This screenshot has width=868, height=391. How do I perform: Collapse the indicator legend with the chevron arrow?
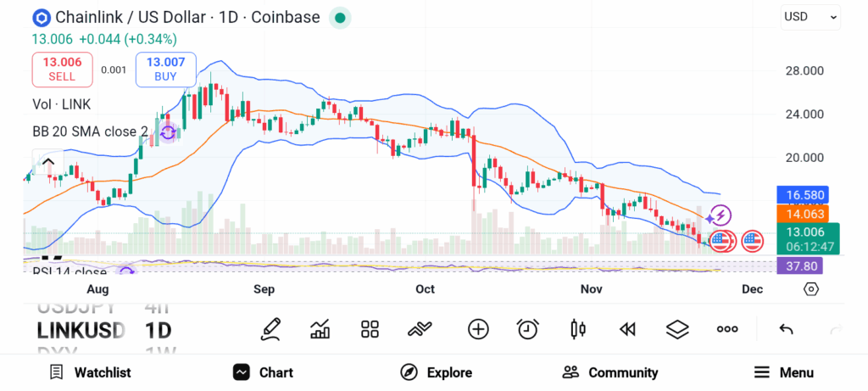point(48,162)
